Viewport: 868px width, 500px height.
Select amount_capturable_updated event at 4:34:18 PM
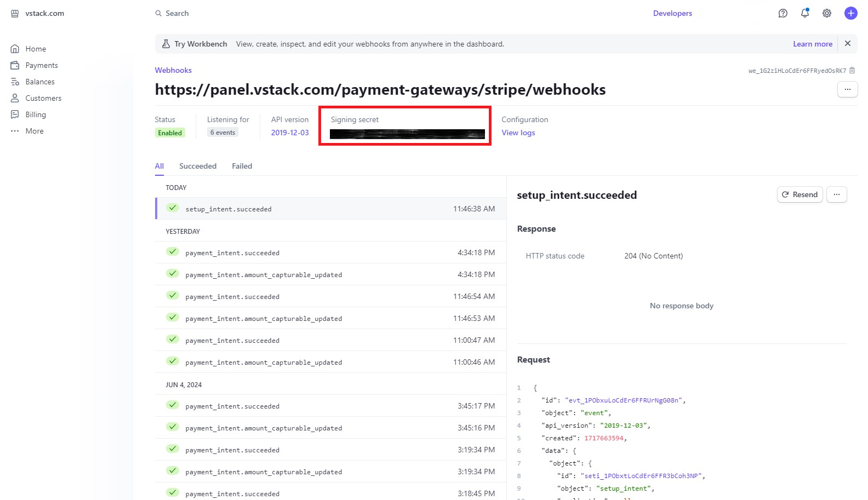point(331,274)
